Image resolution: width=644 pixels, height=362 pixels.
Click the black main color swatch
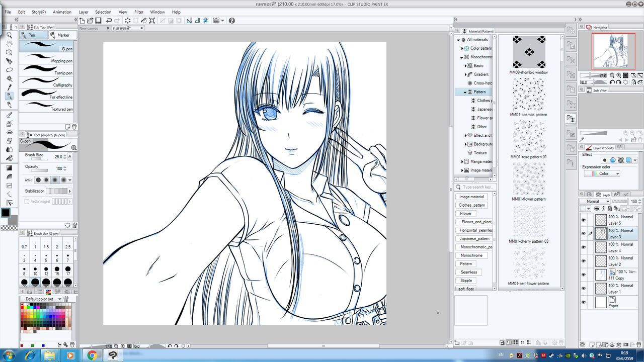[x=6, y=213]
